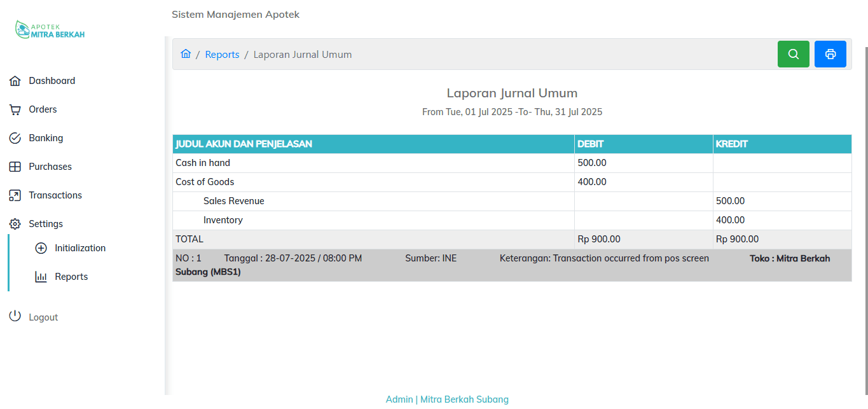The width and height of the screenshot is (868, 409).
Task: Click the Orders cart icon
Action: click(x=15, y=109)
